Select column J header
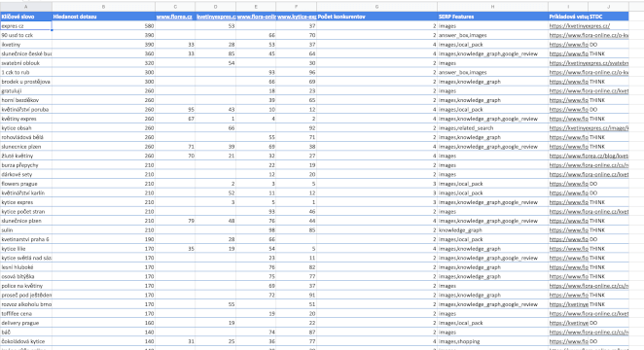 click(x=608, y=7)
